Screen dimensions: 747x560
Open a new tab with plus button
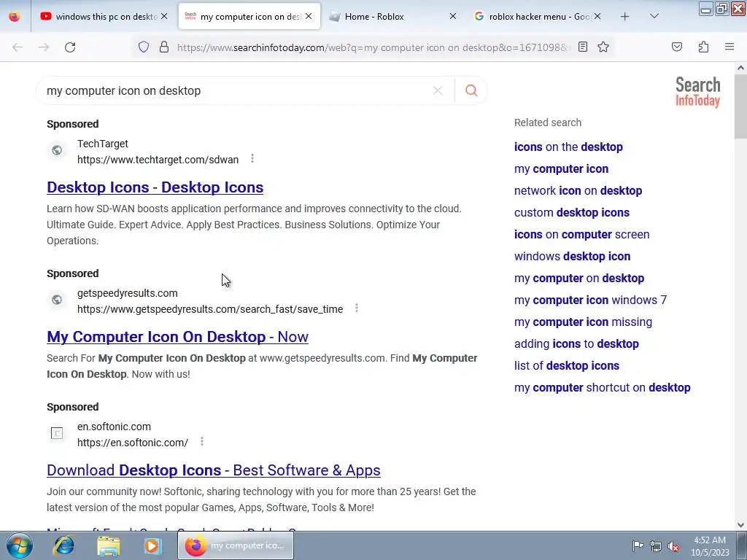click(624, 17)
